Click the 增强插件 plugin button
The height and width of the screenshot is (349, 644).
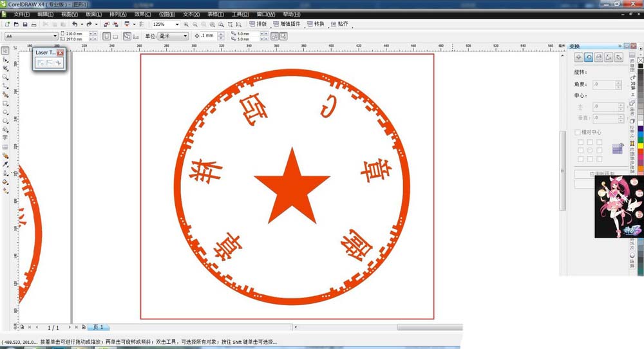click(287, 24)
